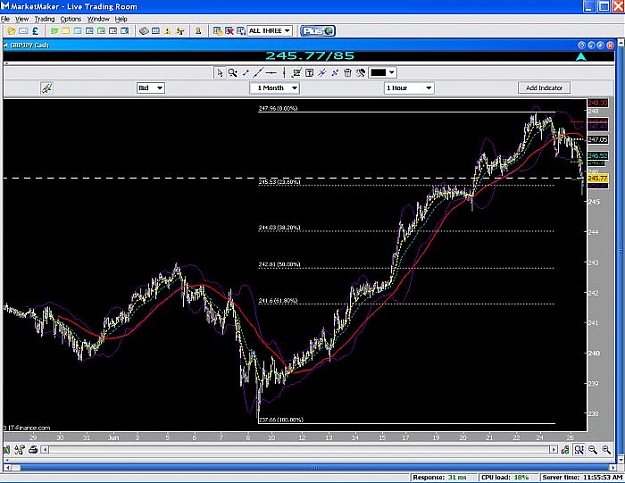Click the Plus button in toolbar
Viewport: 625px width, 483px height.
pyautogui.click(x=317, y=31)
